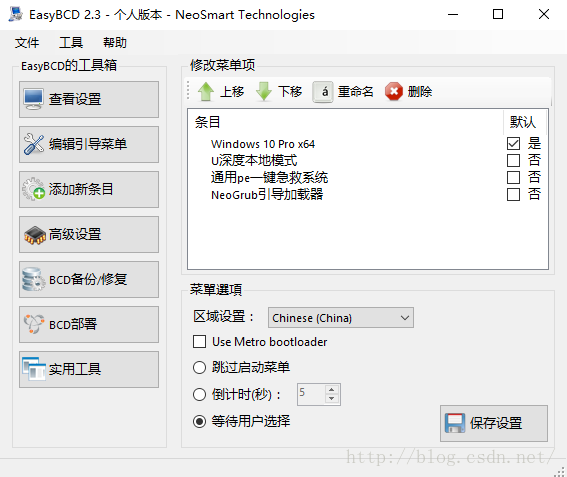Open the 工具 menu
This screenshot has width=567, height=477.
point(71,43)
